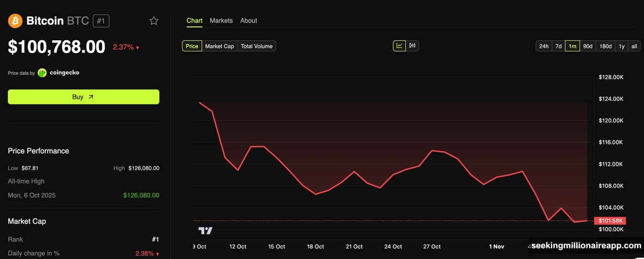Open the About tab

tap(248, 20)
